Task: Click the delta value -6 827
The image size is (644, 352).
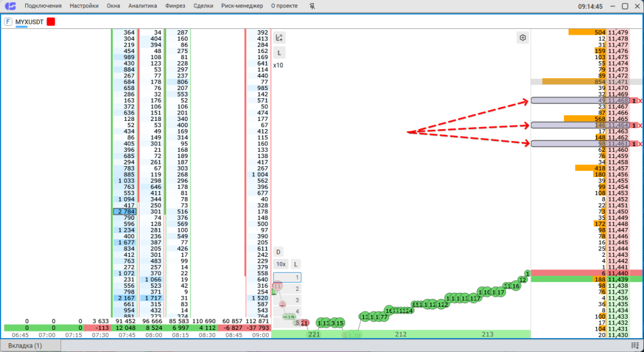Action: (x=231, y=327)
